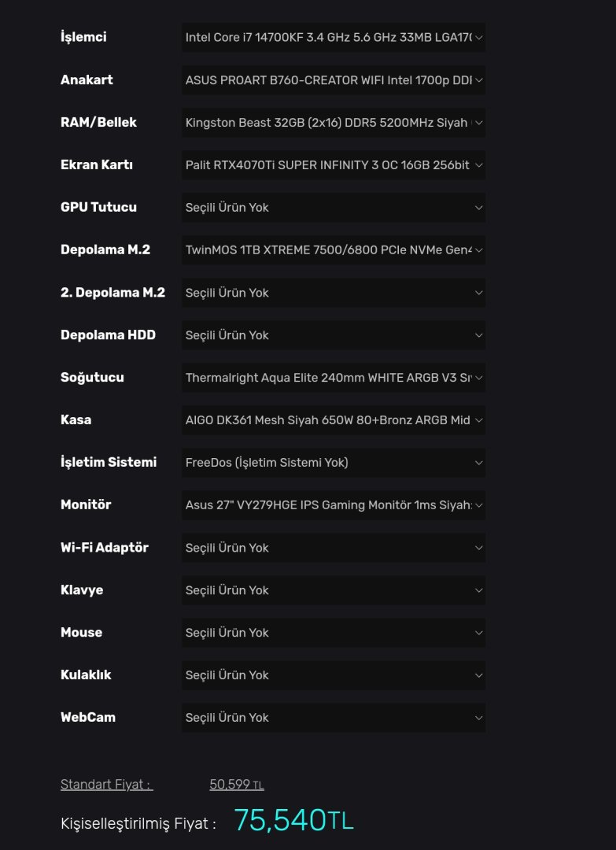Click the Mouse row chevron arrow

coord(478,632)
